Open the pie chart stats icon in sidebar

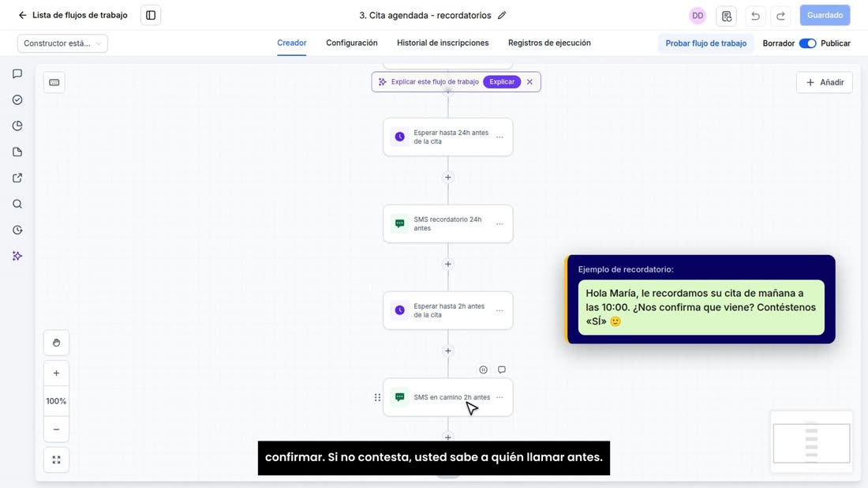tap(17, 126)
